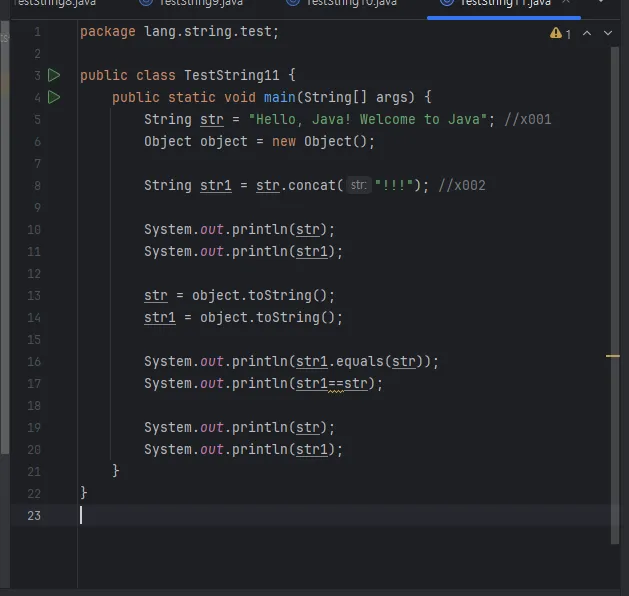Viewport: 629px width, 596px height.
Task: Switch to the TestString8.java tab
Action: 55,3
